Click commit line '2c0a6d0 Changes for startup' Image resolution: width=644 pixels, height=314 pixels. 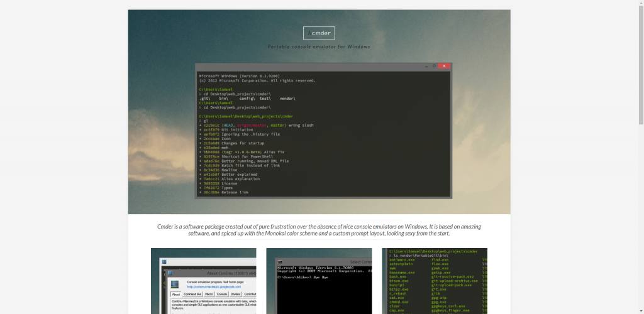(x=231, y=143)
